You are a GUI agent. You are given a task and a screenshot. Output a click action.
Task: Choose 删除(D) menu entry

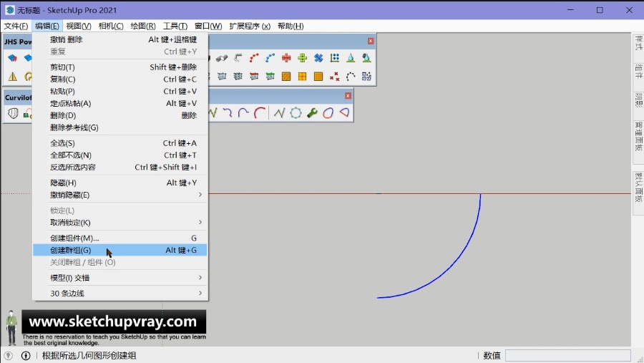(120, 115)
